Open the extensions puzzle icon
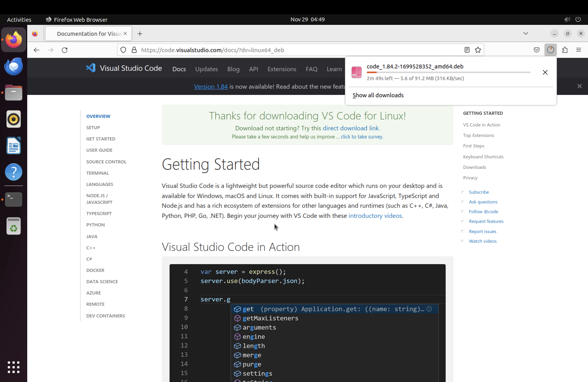Viewport: 588px width, 382px height. 565,50
